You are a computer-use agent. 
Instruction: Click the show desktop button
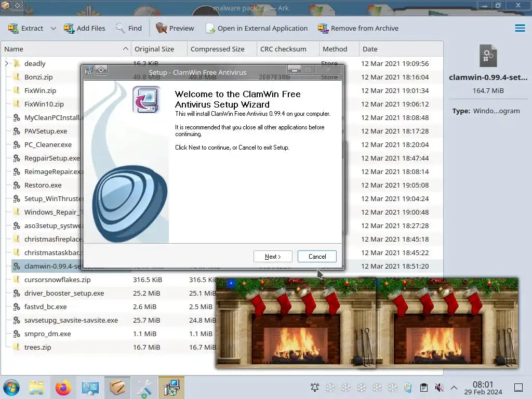[518, 388]
